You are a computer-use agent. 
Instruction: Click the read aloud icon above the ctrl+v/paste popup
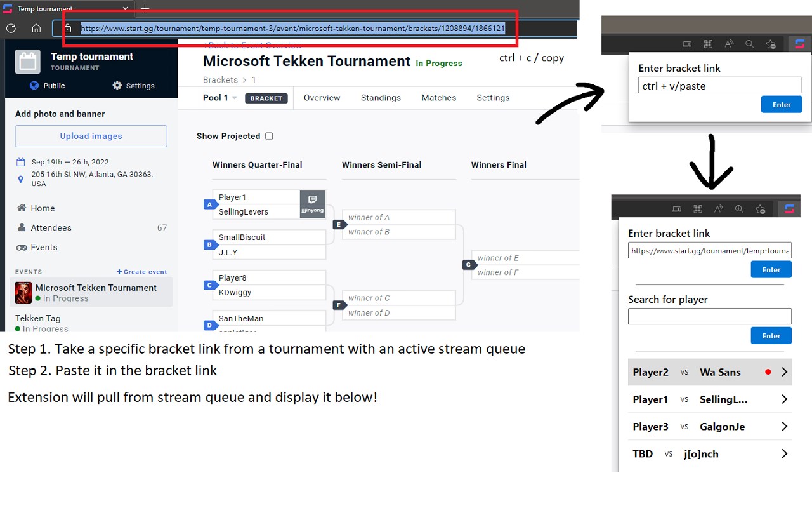[729, 44]
